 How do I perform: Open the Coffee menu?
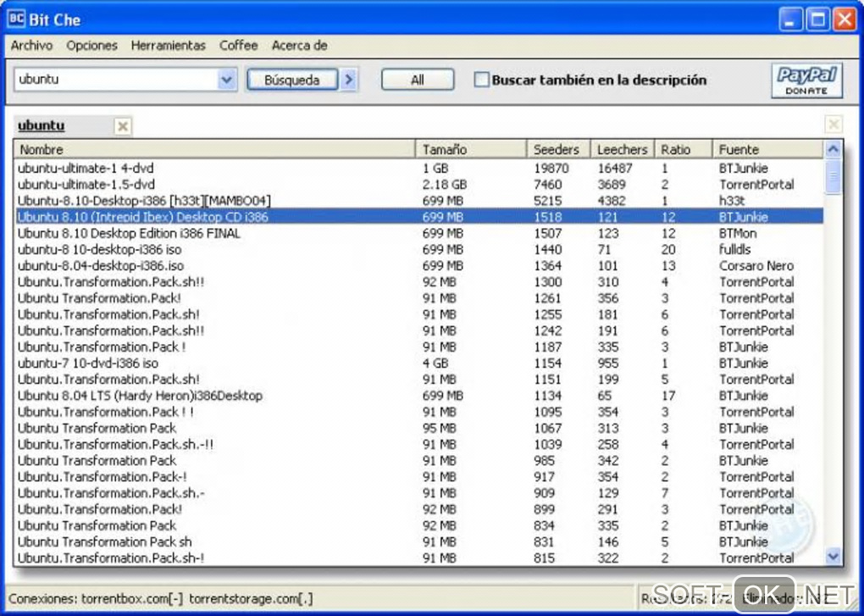pos(238,45)
